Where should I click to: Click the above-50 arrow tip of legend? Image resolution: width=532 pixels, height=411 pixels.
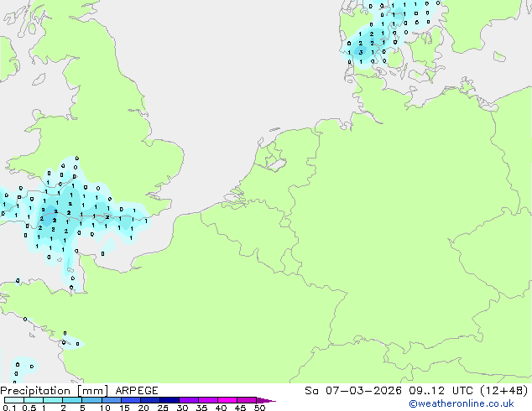pos(266,400)
